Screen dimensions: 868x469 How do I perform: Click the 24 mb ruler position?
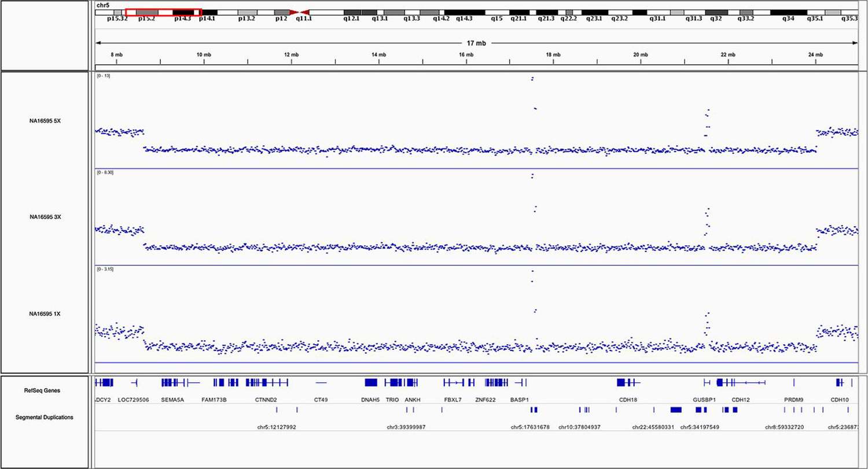[815, 54]
